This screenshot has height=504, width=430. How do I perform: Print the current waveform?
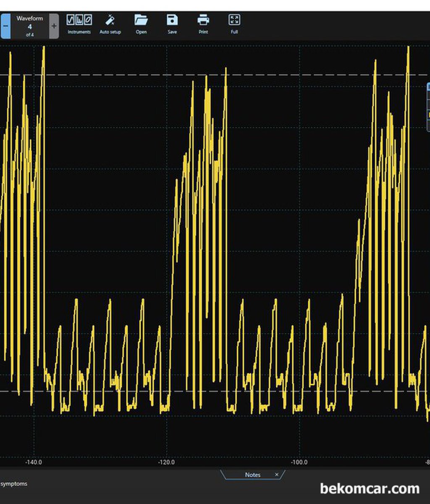click(x=203, y=24)
